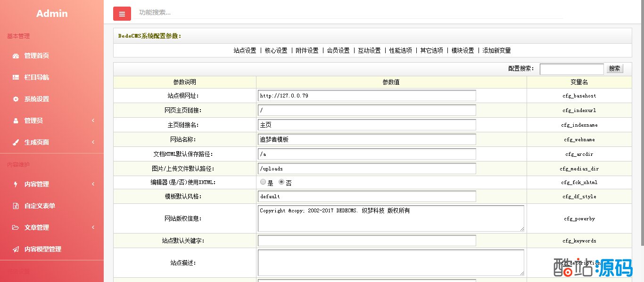Click the user icon next to 管理员
The width and height of the screenshot is (644, 282).
click(x=16, y=121)
